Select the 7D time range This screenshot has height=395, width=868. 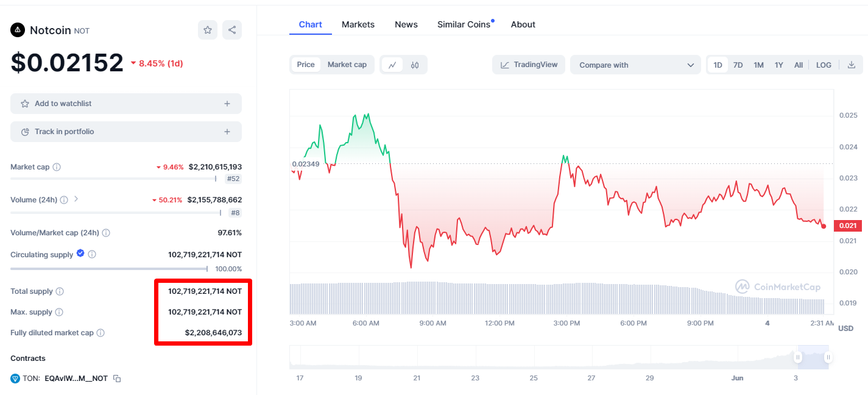(x=738, y=65)
